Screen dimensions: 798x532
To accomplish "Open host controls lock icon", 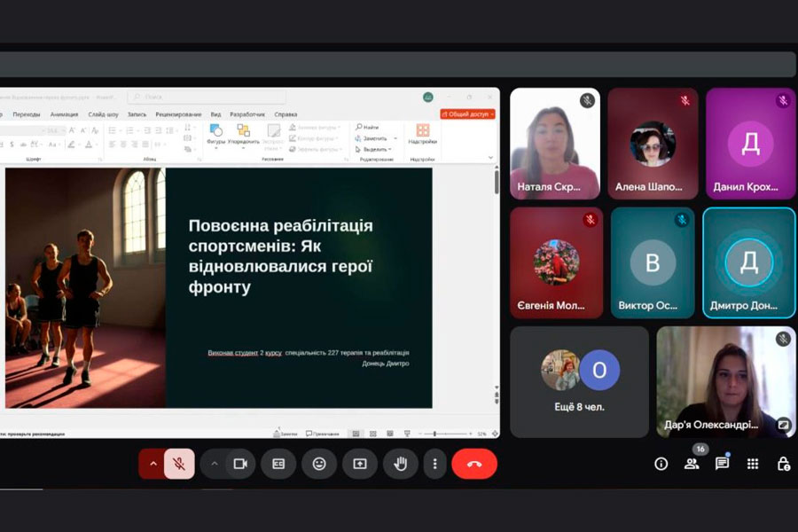I will tap(783, 464).
